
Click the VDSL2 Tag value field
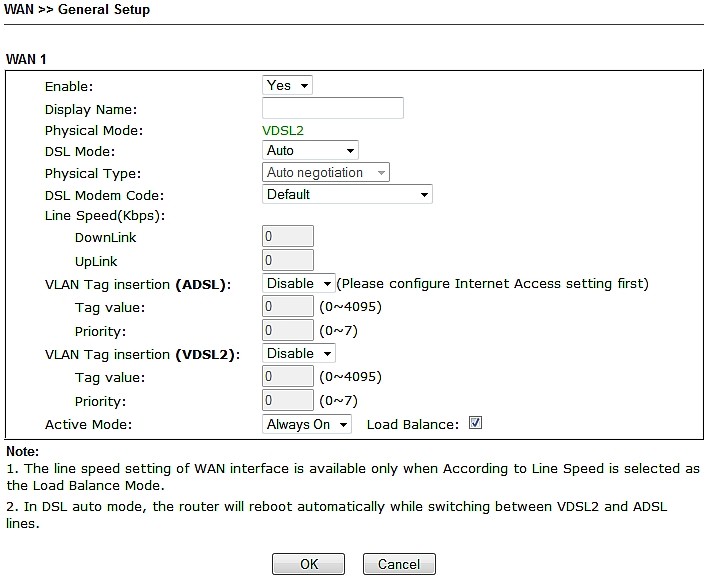[x=288, y=376]
